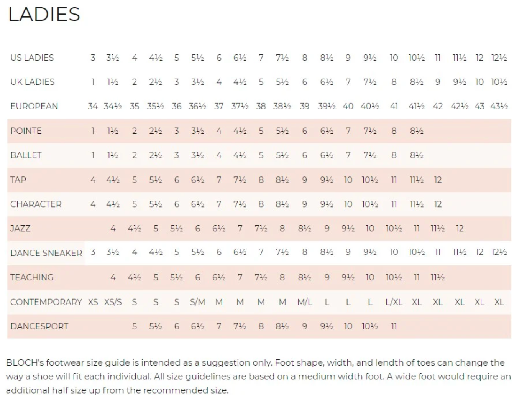
Task: Click the UK LADIES row label
Action: point(32,82)
